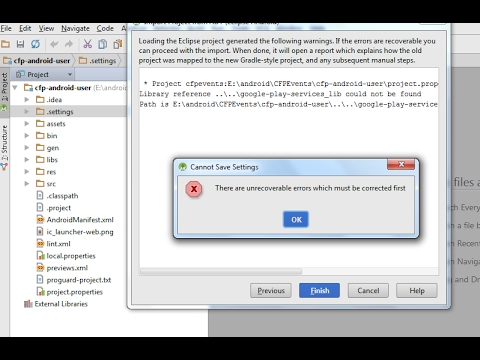Open the View menu
The height and width of the screenshot is (360, 480).
point(46,28)
